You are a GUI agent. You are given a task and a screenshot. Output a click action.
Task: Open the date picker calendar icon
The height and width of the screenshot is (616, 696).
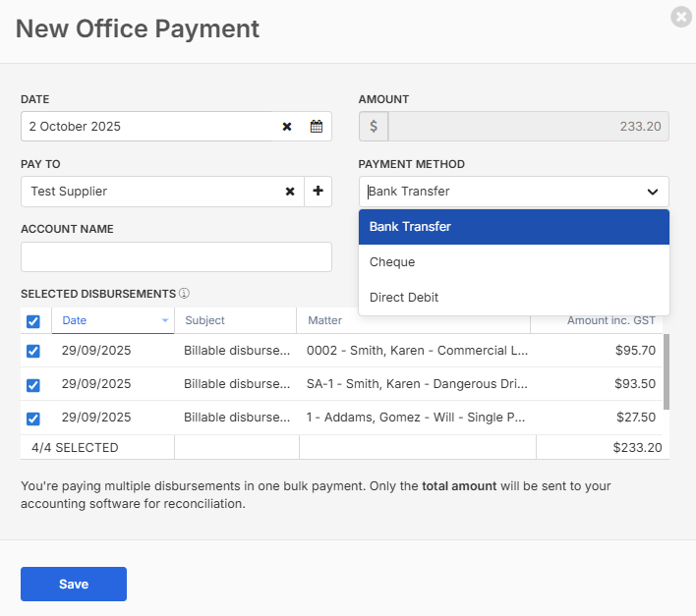click(x=317, y=127)
